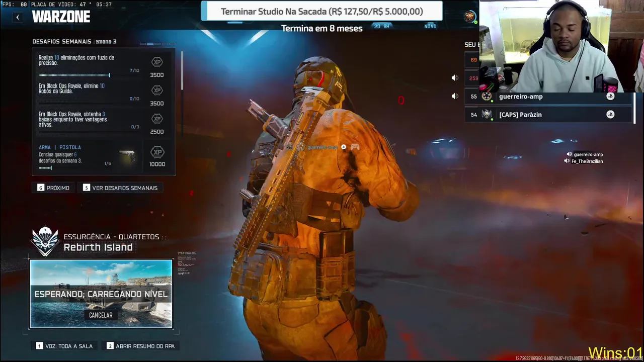644x362 pixels.
Task: Click 'Realize 10 eliminações com fuzis de precisão' challenge
Action: (x=76, y=60)
